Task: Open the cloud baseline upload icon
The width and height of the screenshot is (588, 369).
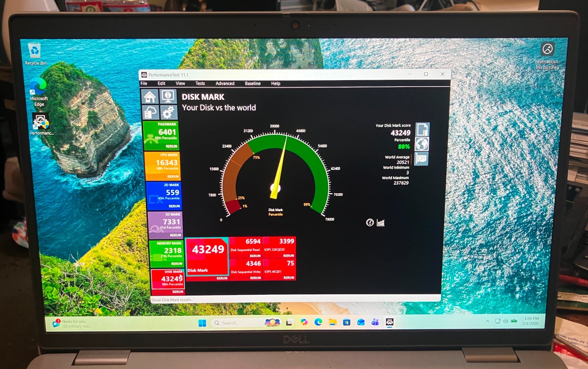Action: tap(150, 113)
